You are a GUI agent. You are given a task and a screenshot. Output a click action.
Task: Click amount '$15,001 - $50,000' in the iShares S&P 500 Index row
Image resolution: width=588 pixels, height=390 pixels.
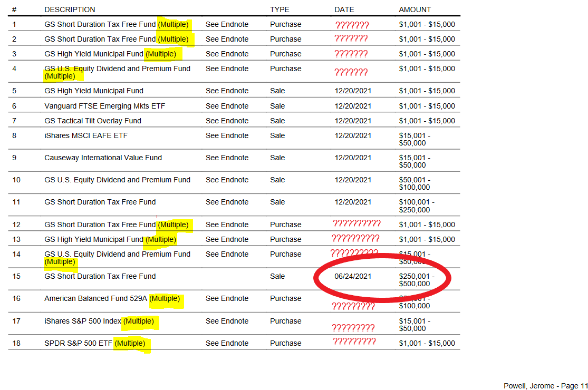[x=415, y=325]
